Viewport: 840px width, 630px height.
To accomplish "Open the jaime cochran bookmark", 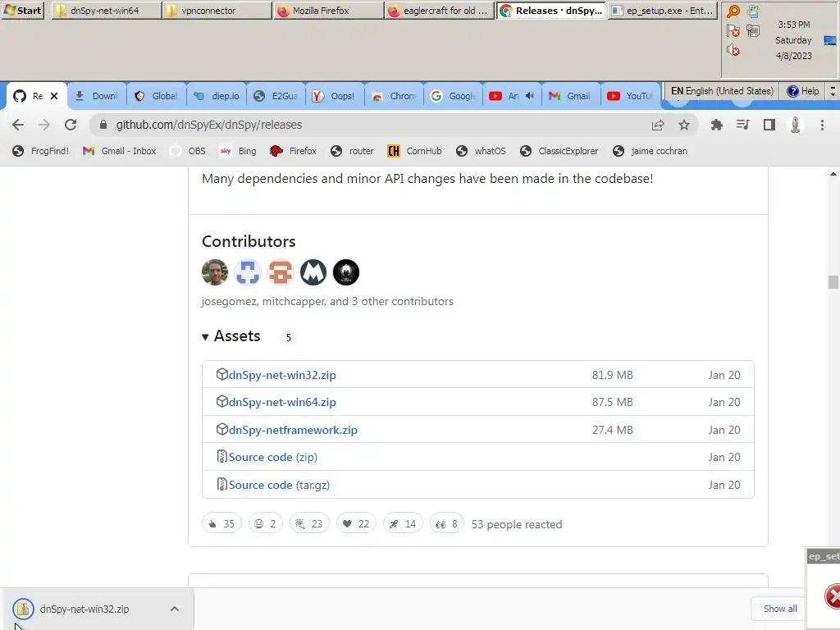I will [650, 151].
